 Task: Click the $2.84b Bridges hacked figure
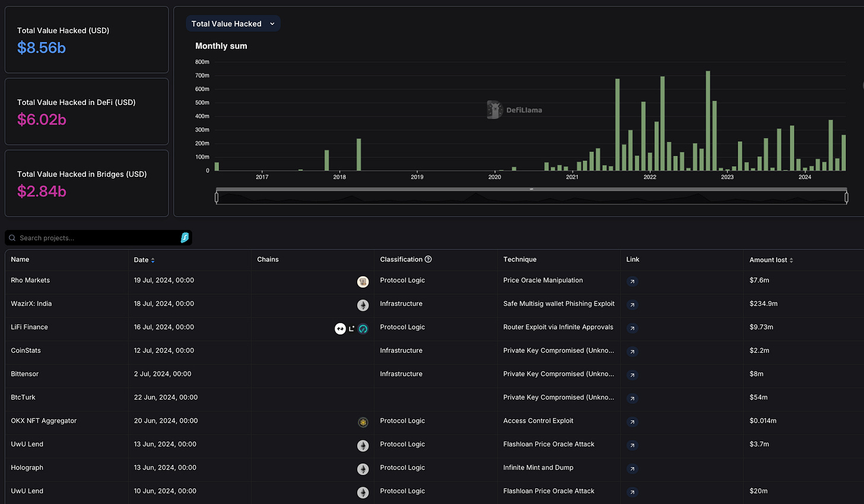tap(42, 191)
